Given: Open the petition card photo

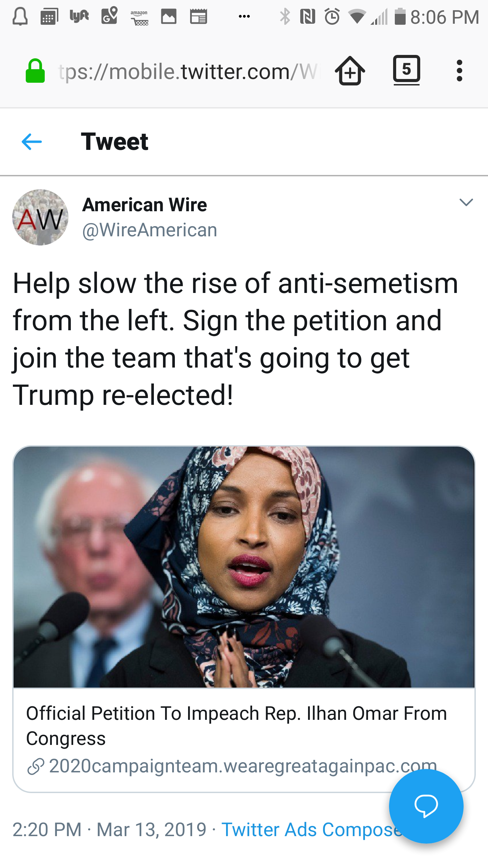Looking at the screenshot, I should pos(244,567).
